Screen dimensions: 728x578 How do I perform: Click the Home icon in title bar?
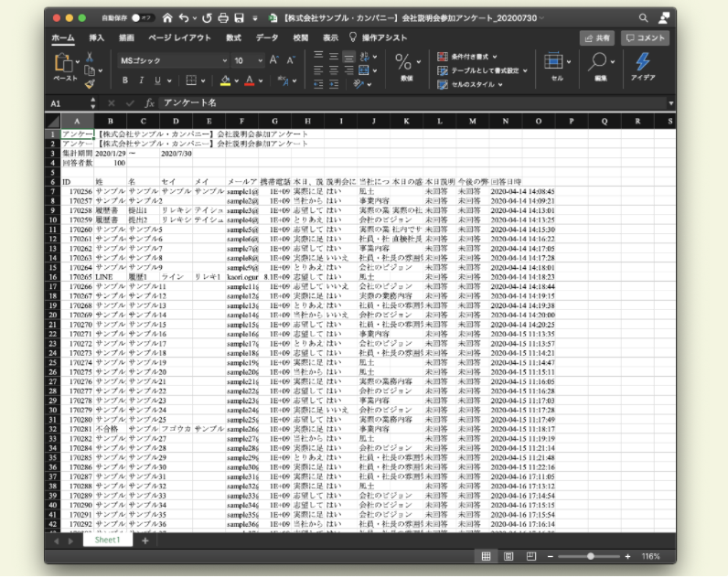166,17
